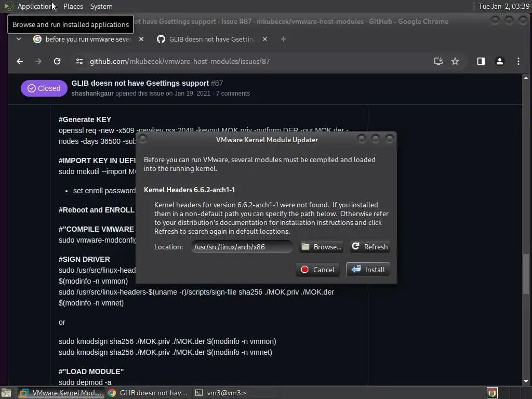Open Chrome profile icon

pyautogui.click(x=499, y=61)
